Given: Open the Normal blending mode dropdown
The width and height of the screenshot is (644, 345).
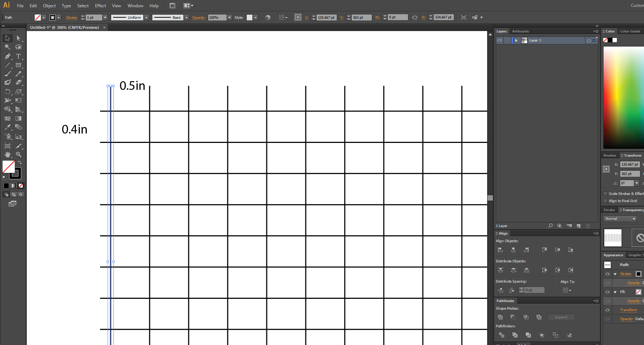Looking at the screenshot, I should pyautogui.click(x=634, y=219).
